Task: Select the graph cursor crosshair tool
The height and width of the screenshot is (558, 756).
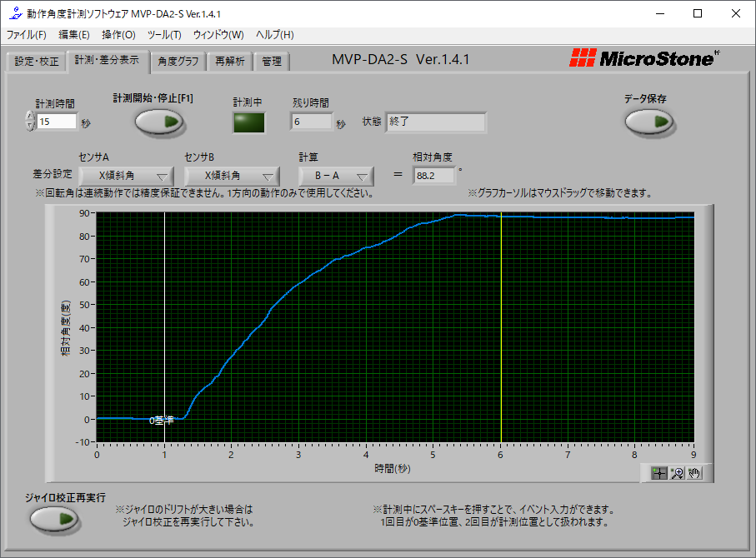Action: pos(659,473)
